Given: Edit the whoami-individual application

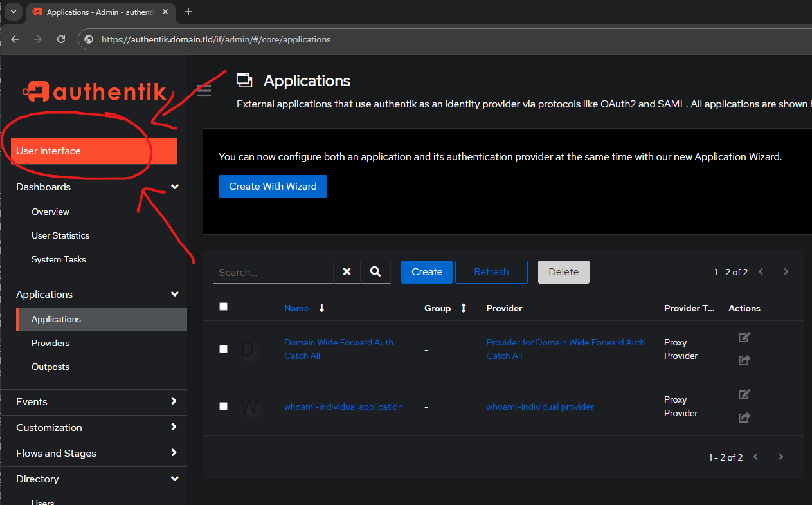Looking at the screenshot, I should (744, 394).
